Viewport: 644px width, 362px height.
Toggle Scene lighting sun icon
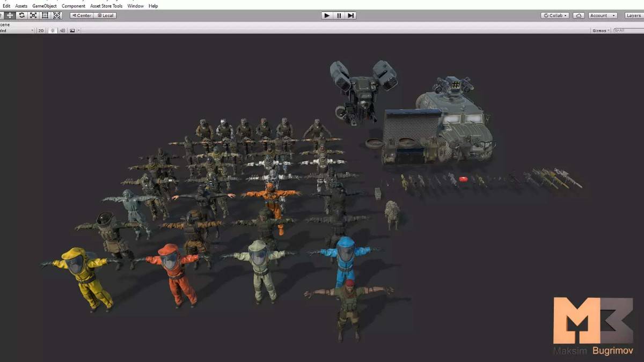click(53, 31)
